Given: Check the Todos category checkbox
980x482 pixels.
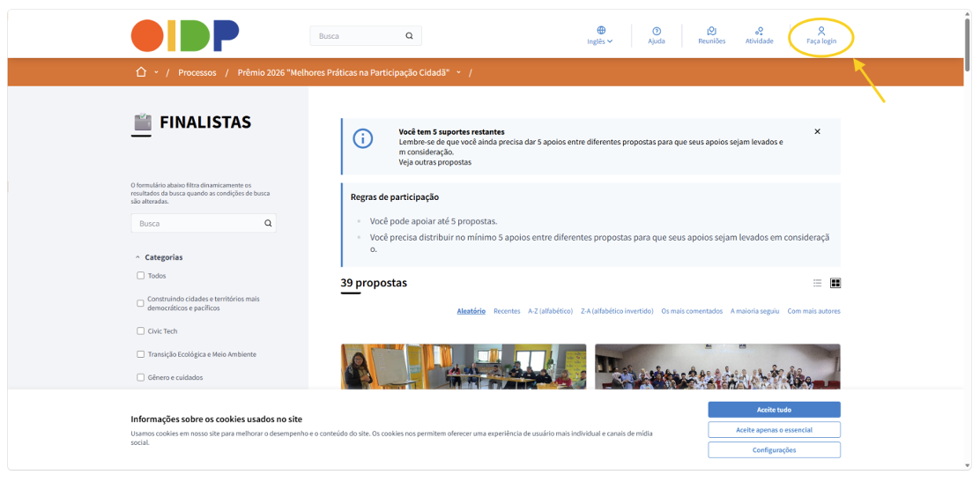Looking at the screenshot, I should 140,276.
